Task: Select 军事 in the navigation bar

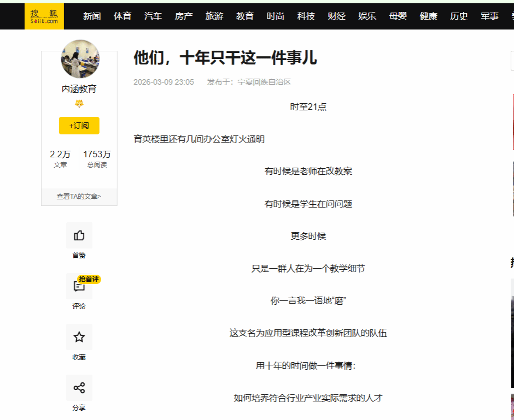Action: click(490, 16)
